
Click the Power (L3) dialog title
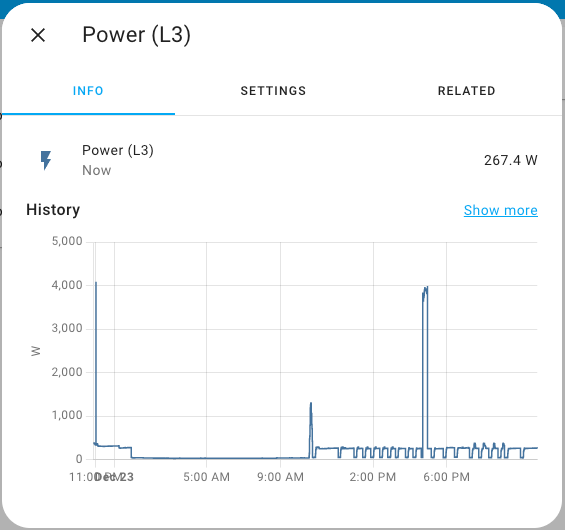[136, 35]
